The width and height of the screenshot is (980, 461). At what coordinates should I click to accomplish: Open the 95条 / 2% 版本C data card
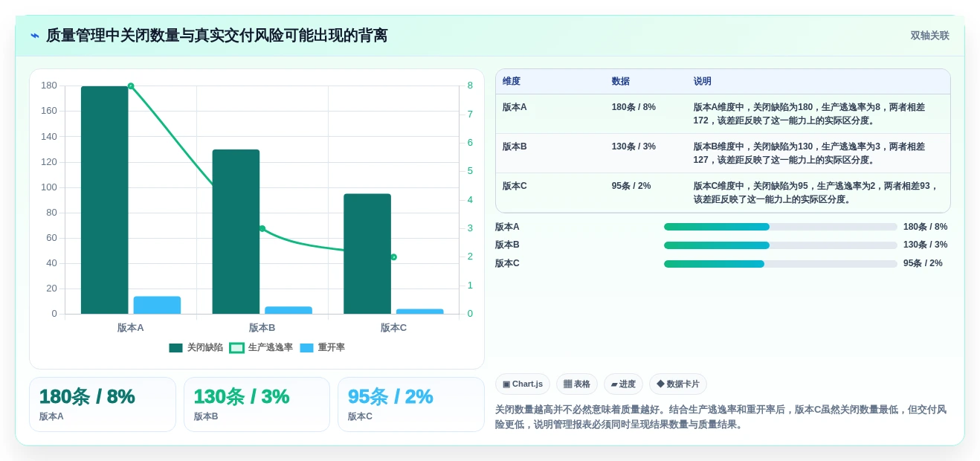(410, 404)
